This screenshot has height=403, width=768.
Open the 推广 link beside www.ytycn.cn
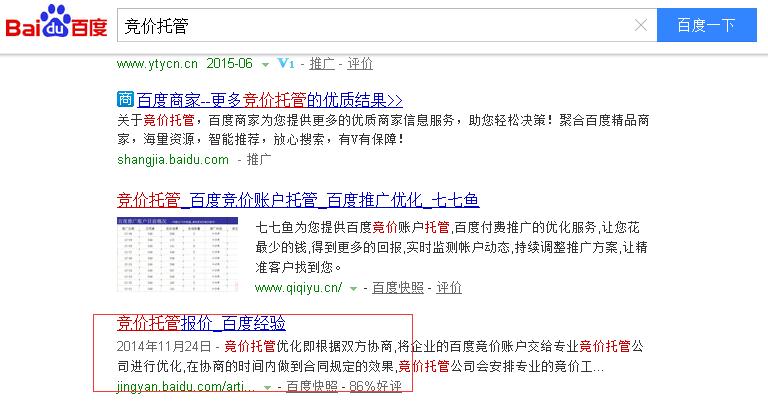pos(322,64)
